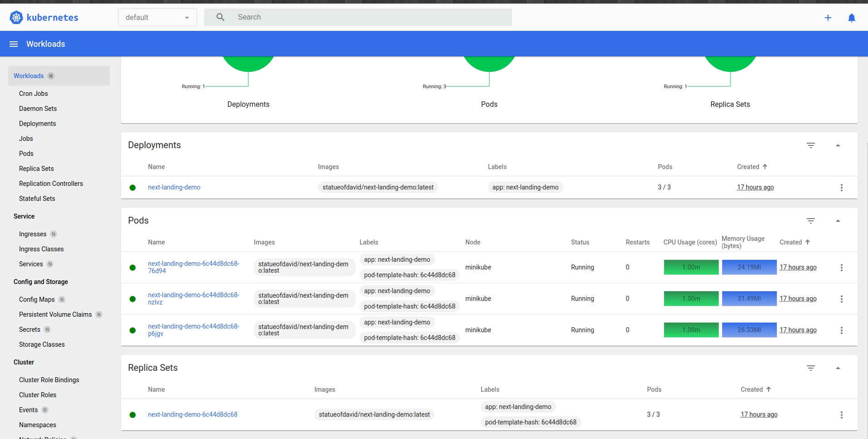Click the notifications bell

coord(852,18)
